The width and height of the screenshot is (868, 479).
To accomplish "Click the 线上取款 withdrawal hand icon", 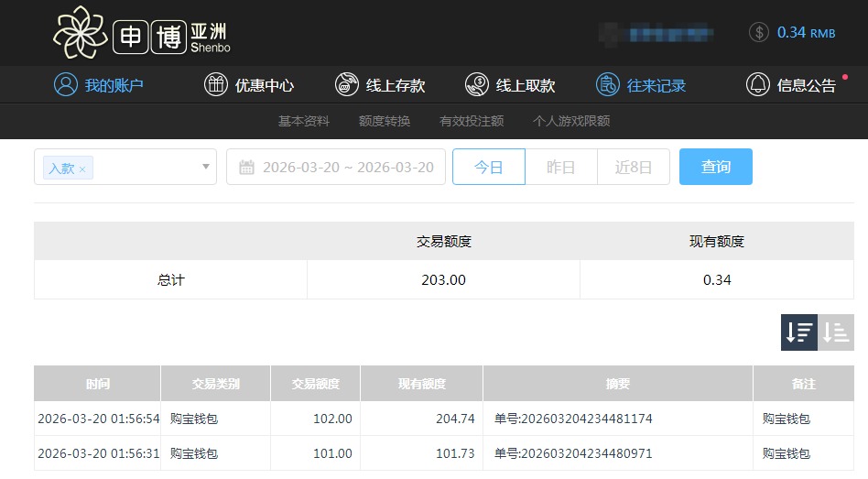I will pyautogui.click(x=477, y=85).
